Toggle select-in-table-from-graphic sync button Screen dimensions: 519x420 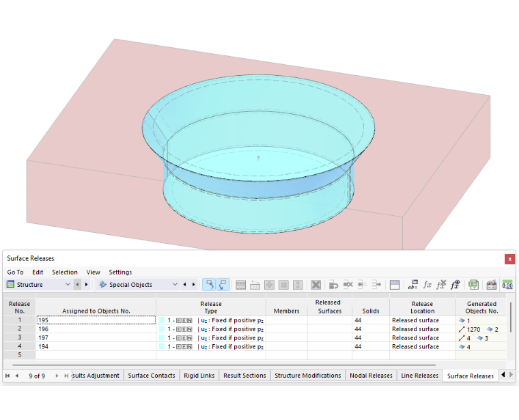point(210,284)
